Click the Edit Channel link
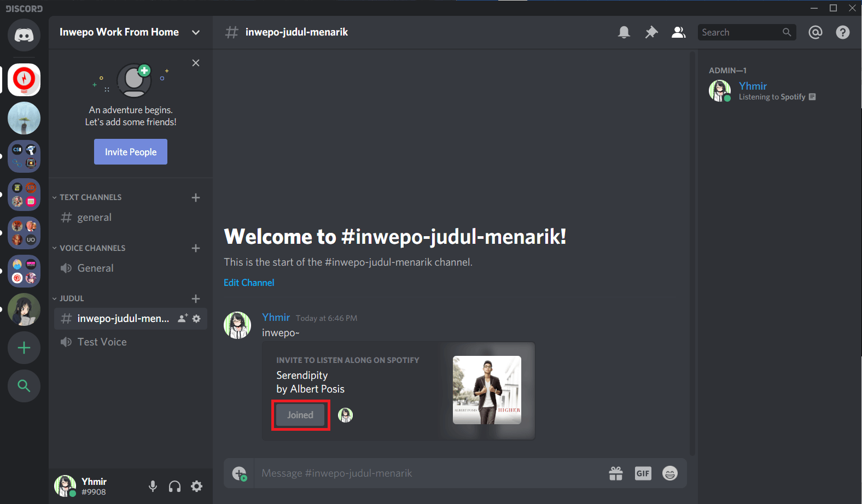This screenshot has width=862, height=504. [249, 283]
